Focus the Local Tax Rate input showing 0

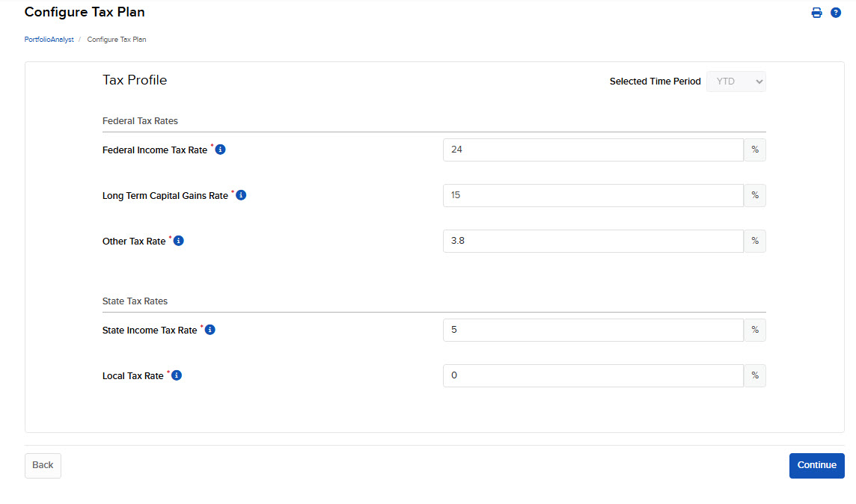coord(591,375)
